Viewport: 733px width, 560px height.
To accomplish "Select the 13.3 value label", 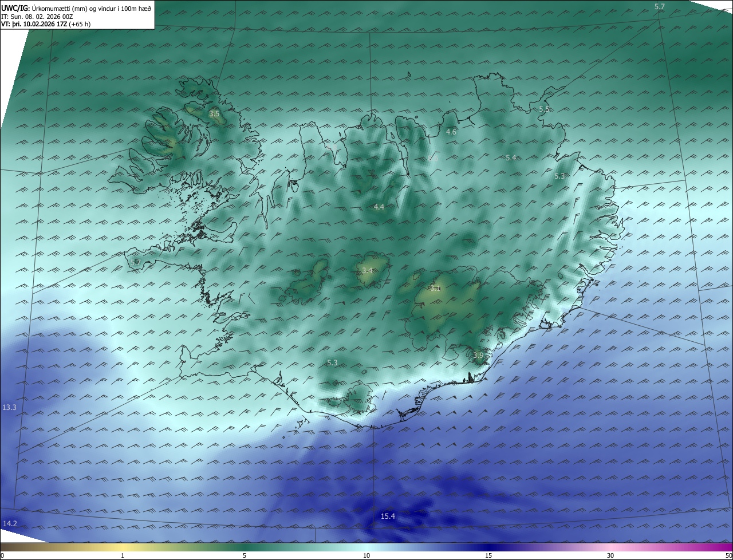I will click(10, 408).
